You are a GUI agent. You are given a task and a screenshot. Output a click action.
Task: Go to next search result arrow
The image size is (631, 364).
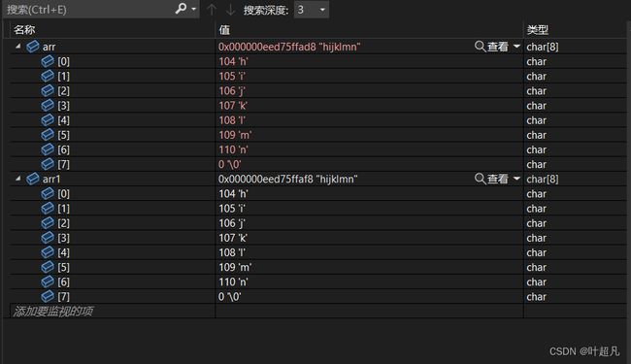230,10
